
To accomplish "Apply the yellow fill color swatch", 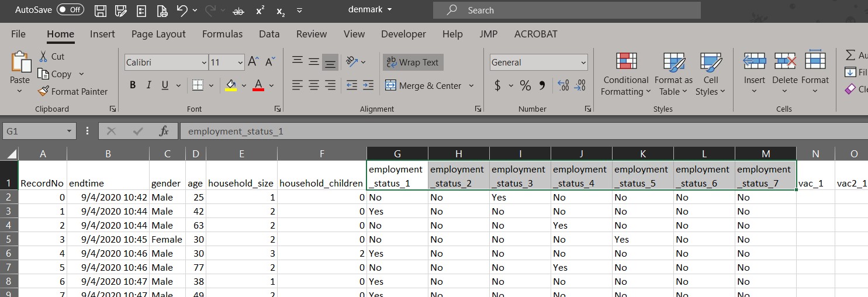I will coord(230,86).
